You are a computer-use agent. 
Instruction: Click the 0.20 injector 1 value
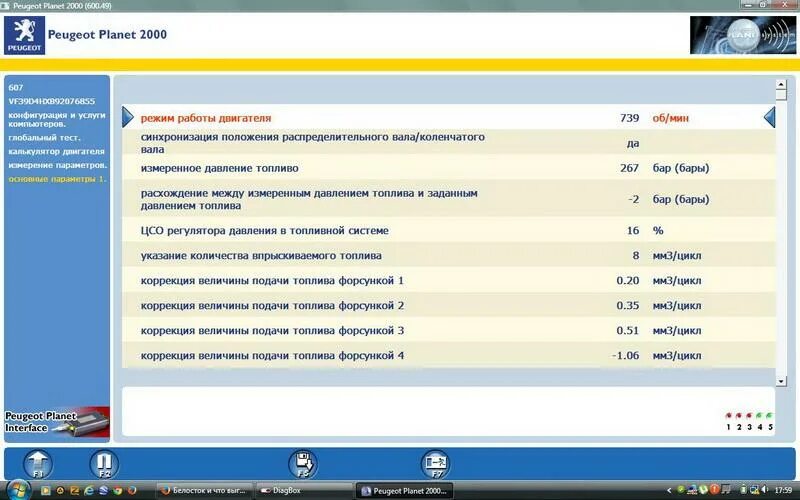tap(628, 281)
